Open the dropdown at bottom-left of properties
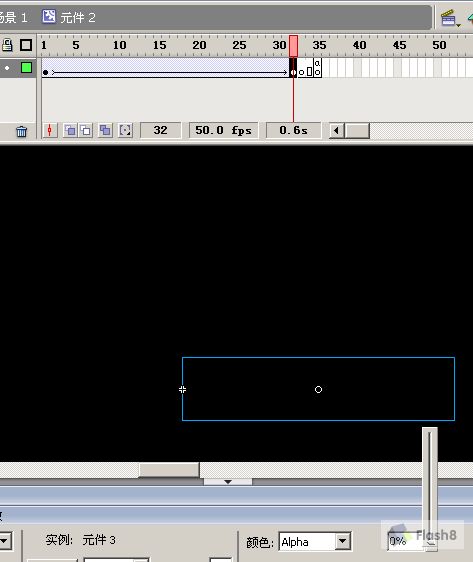This screenshot has height=562, width=473. pyautogui.click(x=6, y=540)
